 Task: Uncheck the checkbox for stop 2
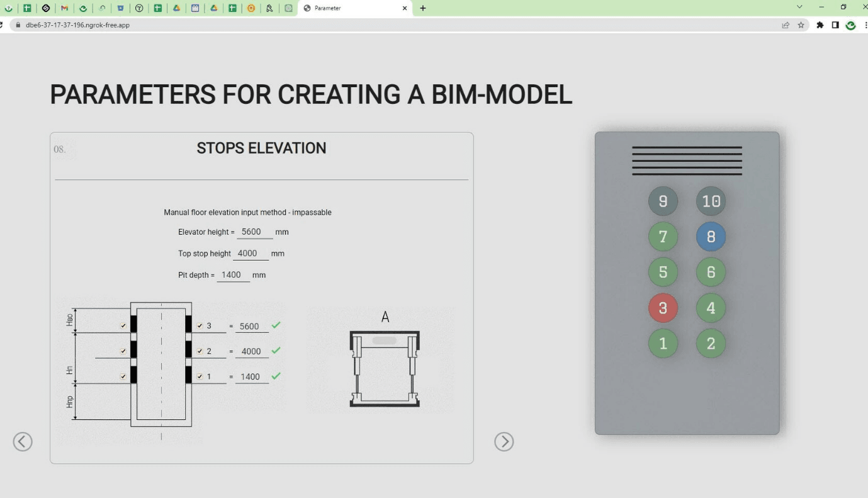click(200, 351)
